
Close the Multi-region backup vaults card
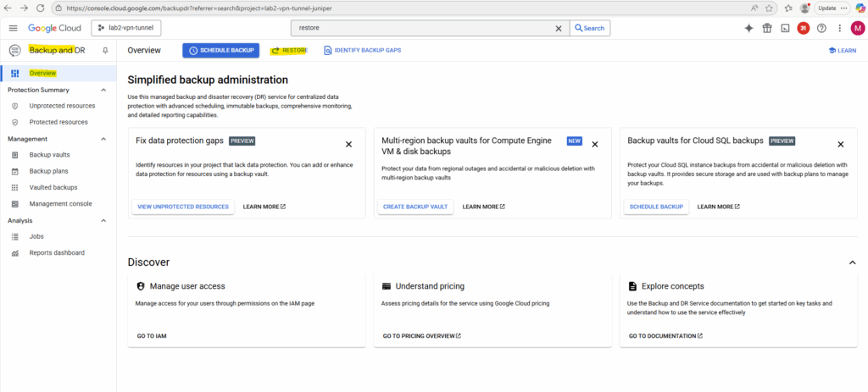pyautogui.click(x=594, y=145)
